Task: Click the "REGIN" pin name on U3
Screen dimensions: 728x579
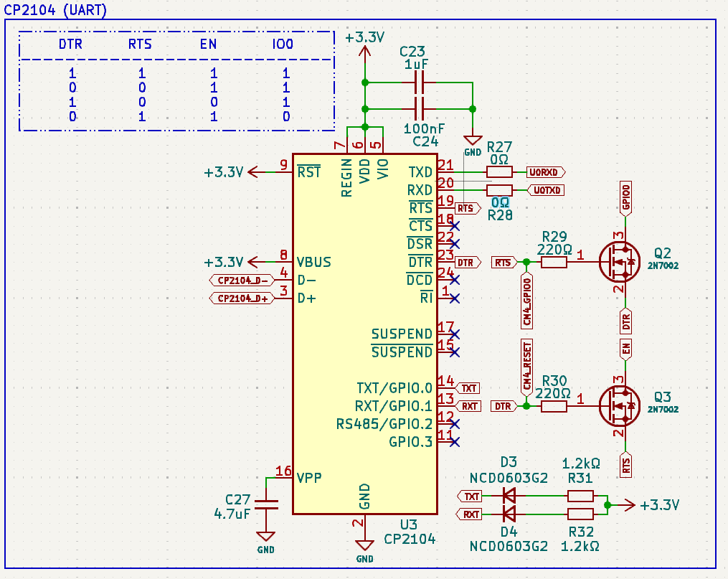Action: click(346, 178)
